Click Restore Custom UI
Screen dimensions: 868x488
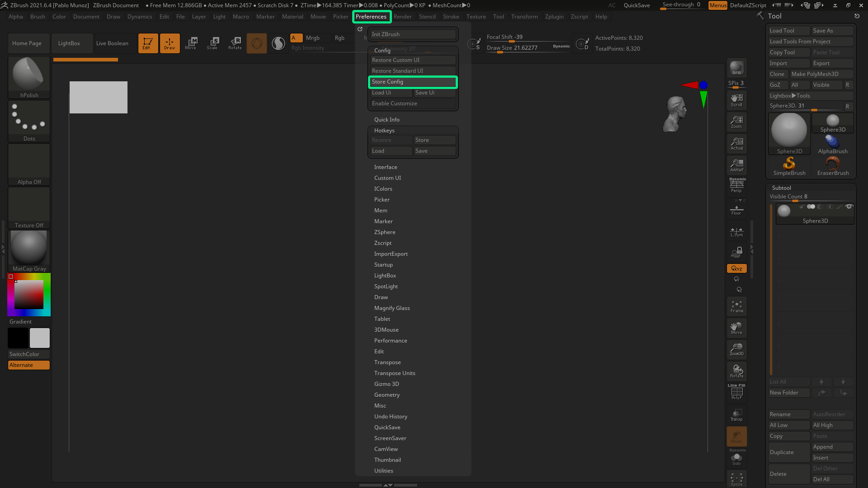coord(413,60)
